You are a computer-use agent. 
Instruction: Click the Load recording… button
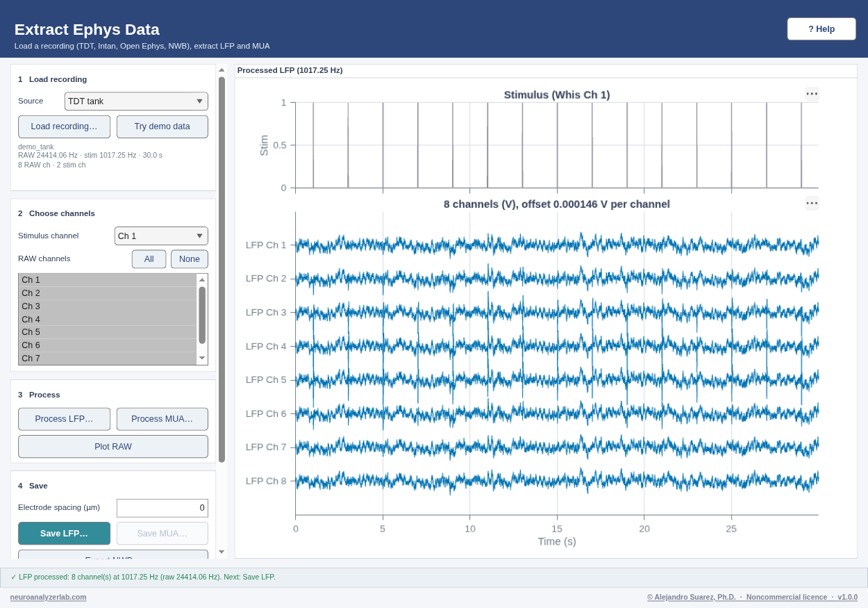click(x=64, y=126)
